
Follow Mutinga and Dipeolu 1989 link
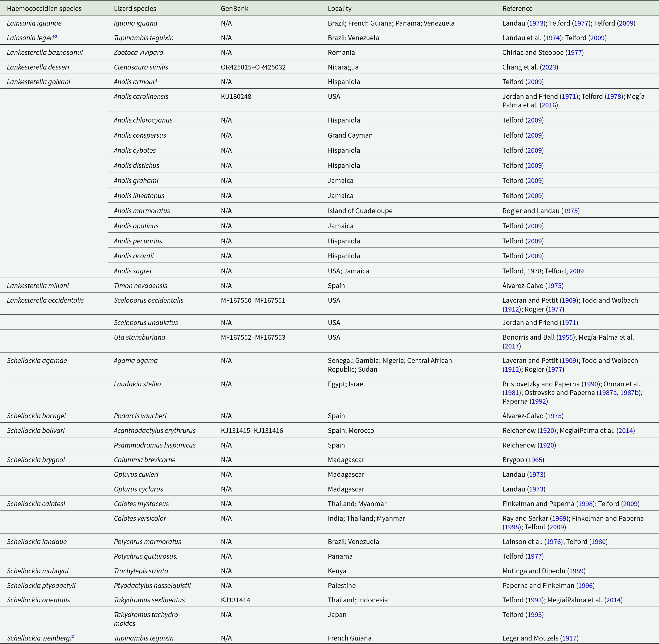576,571
